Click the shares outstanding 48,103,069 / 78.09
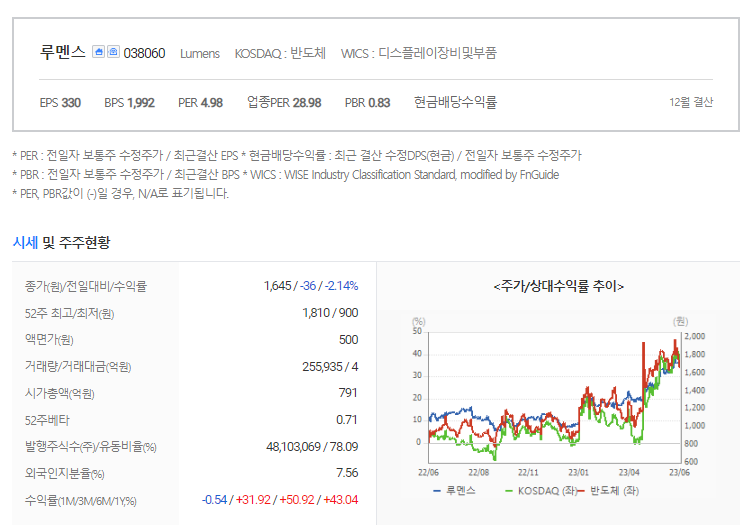Viewport: 743px width, 525px height. pyautogui.click(x=312, y=447)
